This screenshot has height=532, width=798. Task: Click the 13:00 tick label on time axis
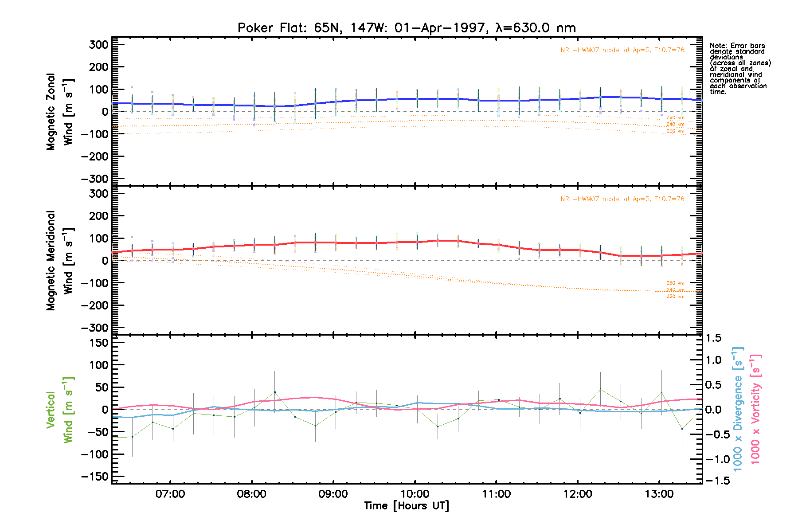pos(659,494)
